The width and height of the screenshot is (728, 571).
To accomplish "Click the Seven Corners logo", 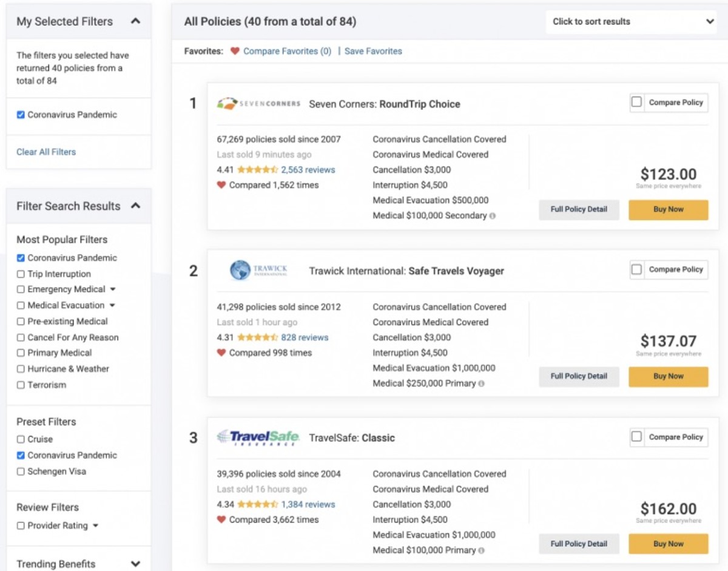I will point(258,104).
